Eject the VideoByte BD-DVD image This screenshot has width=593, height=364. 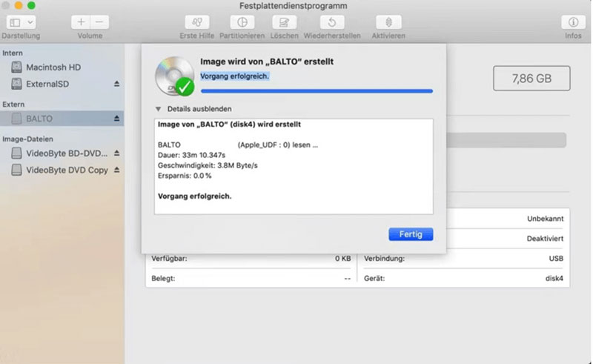116,153
